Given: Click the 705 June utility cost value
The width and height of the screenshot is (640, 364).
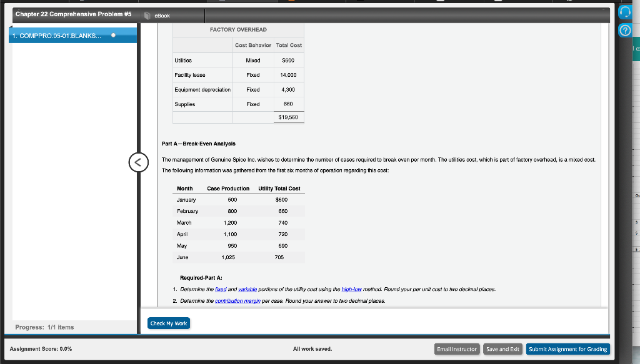Looking at the screenshot, I should pyautogui.click(x=279, y=257).
